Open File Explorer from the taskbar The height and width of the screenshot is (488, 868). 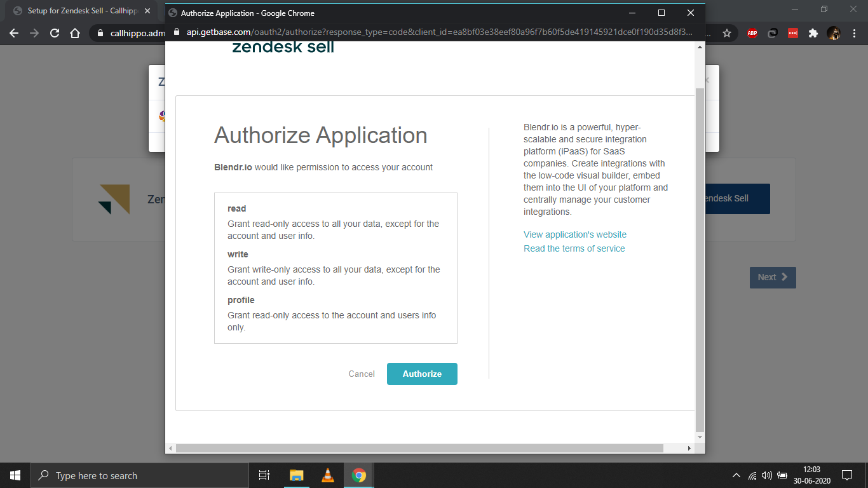[x=296, y=475]
